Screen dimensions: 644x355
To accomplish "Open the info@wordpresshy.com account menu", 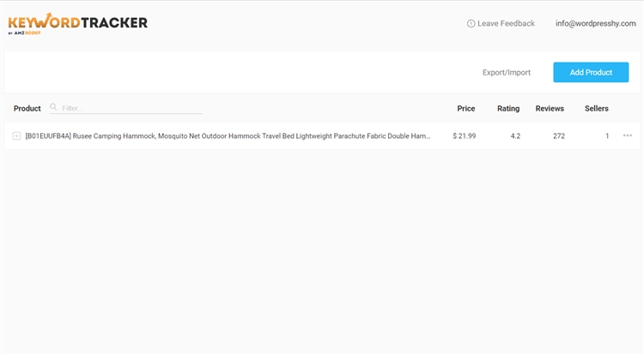I will coord(595,24).
